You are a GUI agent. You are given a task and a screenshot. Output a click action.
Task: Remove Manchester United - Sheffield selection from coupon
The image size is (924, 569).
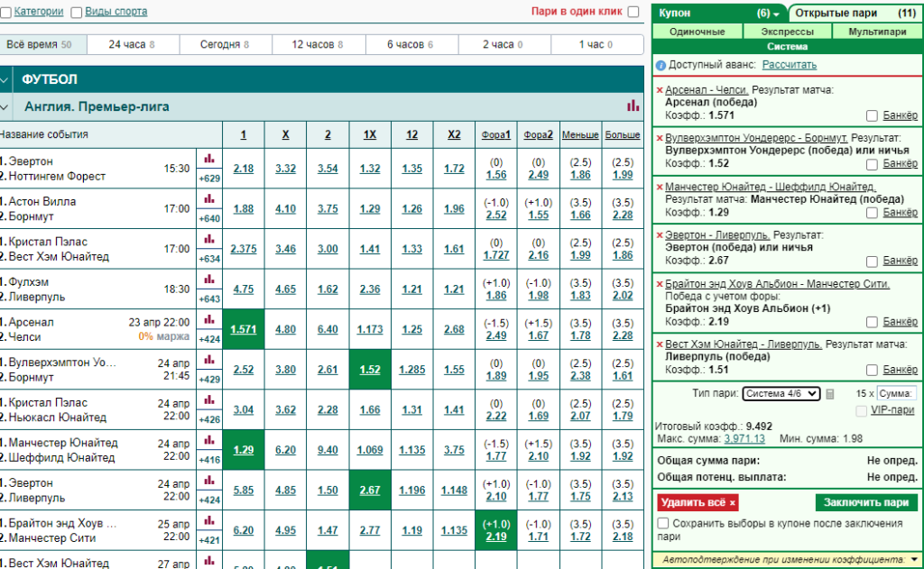click(660, 187)
